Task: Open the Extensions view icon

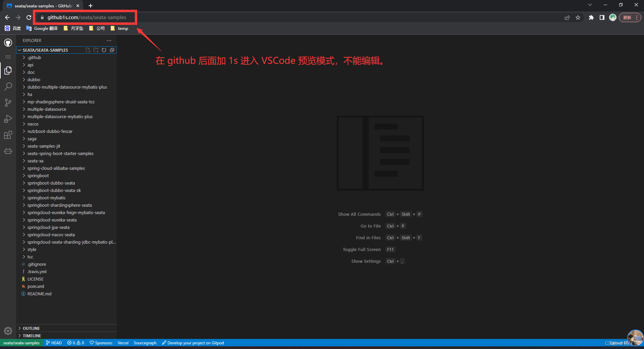Action: click(x=8, y=135)
